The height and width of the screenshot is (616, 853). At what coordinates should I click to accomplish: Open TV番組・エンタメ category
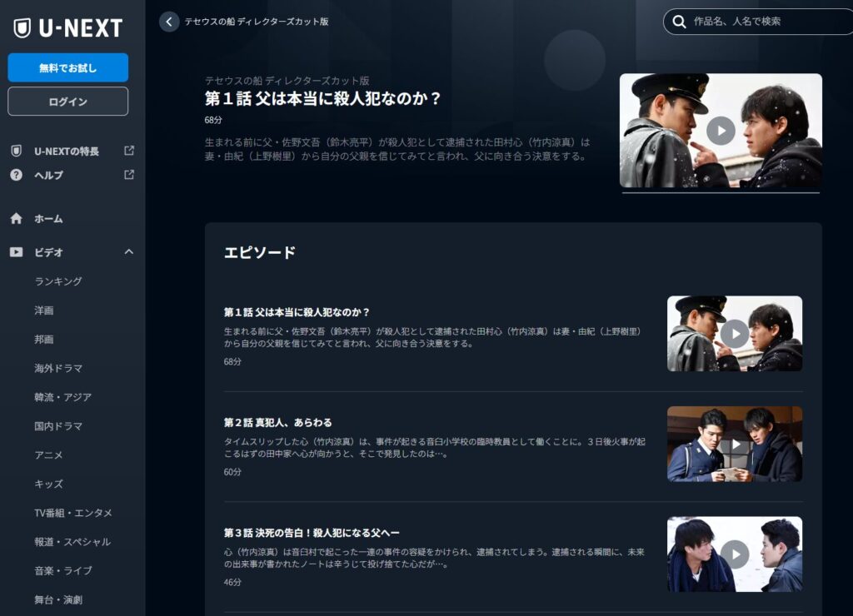[x=73, y=513]
